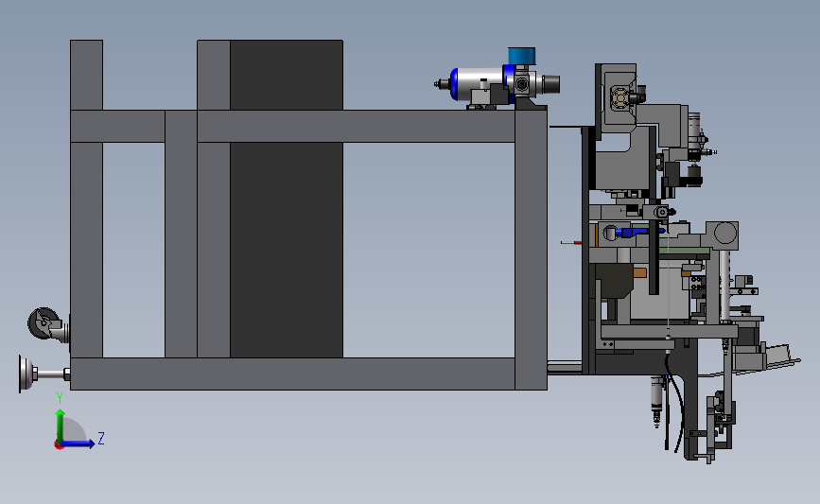Select the blue handle lever in the mechanism

(638, 232)
